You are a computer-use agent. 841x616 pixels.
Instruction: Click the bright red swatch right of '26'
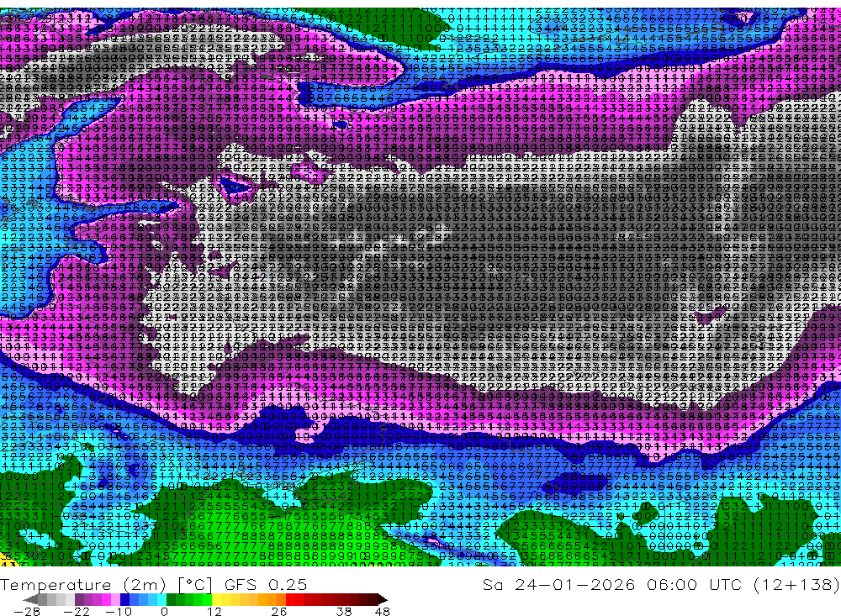[290, 599]
